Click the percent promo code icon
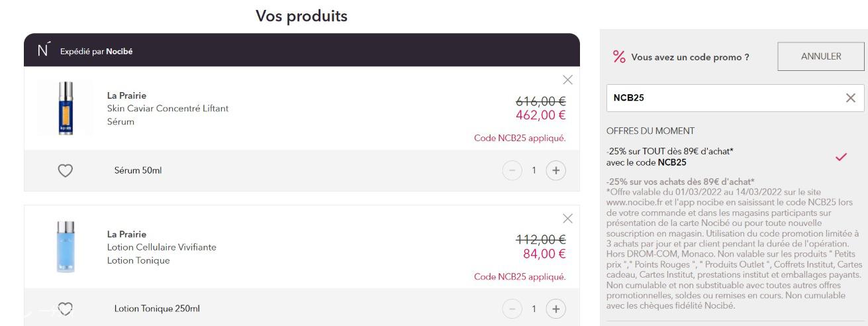 click(x=619, y=57)
